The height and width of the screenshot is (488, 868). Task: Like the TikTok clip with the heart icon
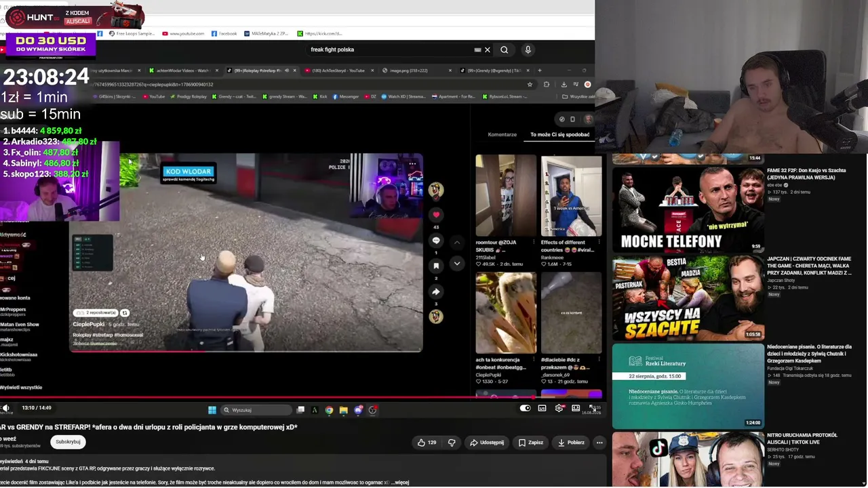436,215
